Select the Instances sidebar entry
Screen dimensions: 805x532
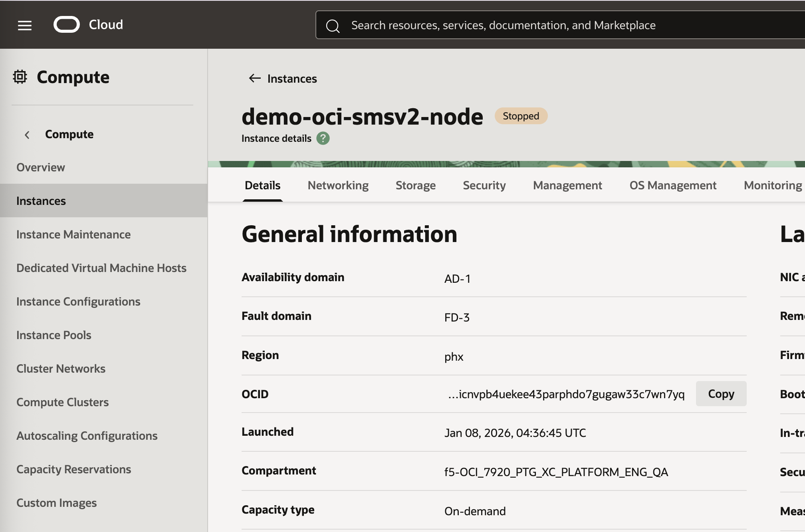coord(41,200)
